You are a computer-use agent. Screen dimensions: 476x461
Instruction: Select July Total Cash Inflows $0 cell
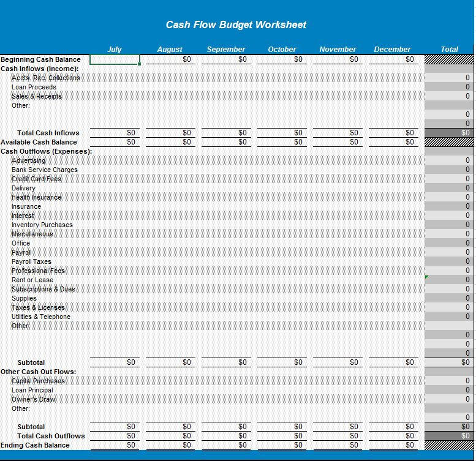pyautogui.click(x=115, y=133)
